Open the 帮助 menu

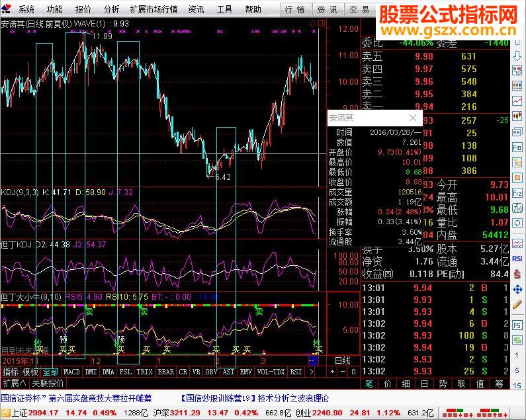(x=253, y=9)
